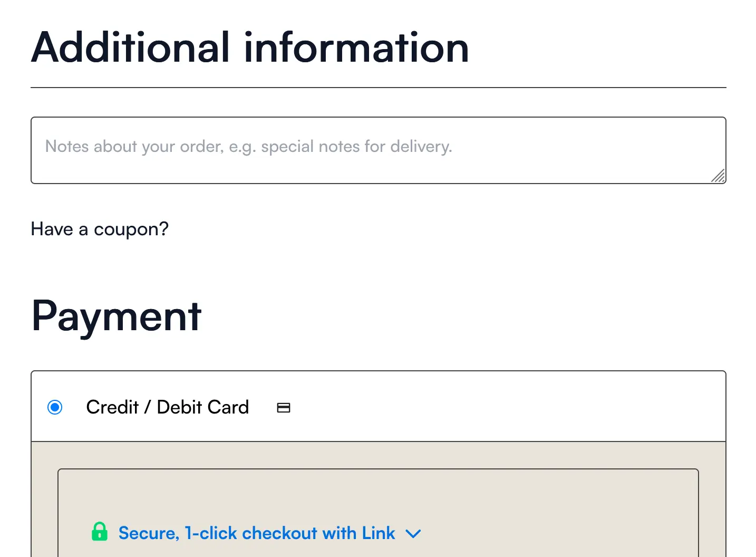
Task: Click the 'Additional information' heading
Action: [x=250, y=47]
